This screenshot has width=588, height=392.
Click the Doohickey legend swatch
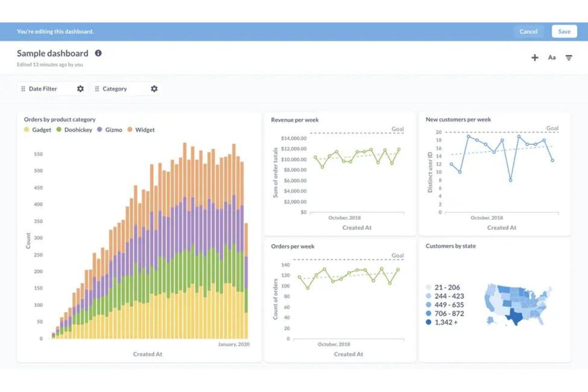[x=59, y=129]
